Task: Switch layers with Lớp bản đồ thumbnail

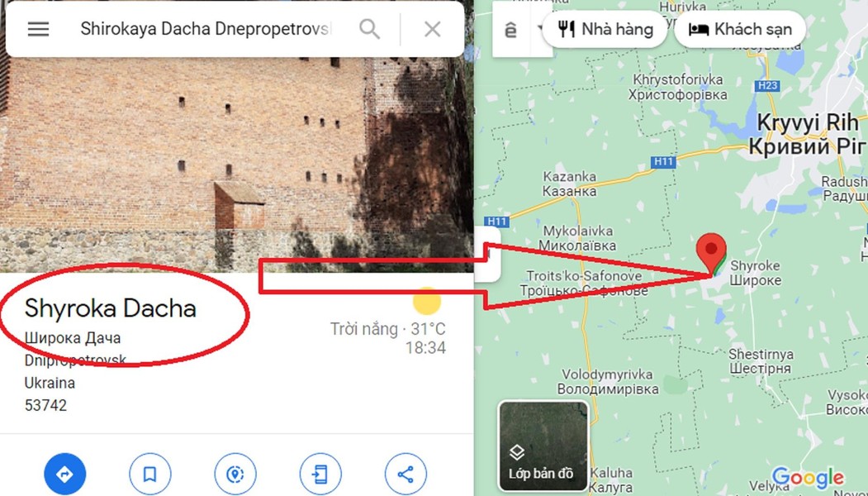Action: (543, 446)
